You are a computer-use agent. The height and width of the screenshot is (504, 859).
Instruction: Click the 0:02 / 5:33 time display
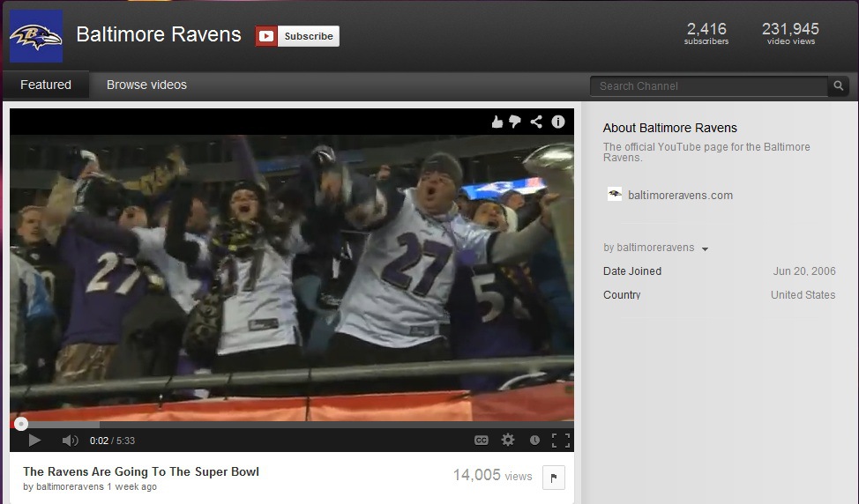(112, 441)
